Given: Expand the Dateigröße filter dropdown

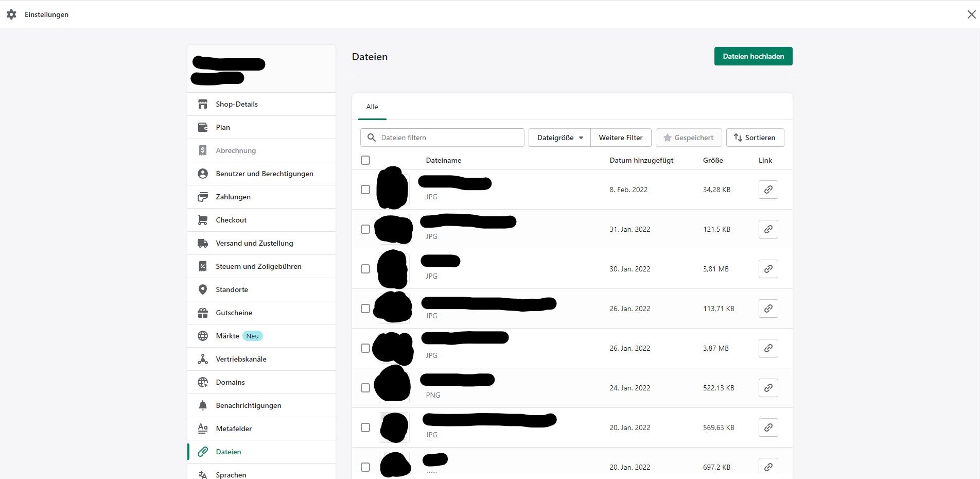Looking at the screenshot, I should pyautogui.click(x=559, y=138).
